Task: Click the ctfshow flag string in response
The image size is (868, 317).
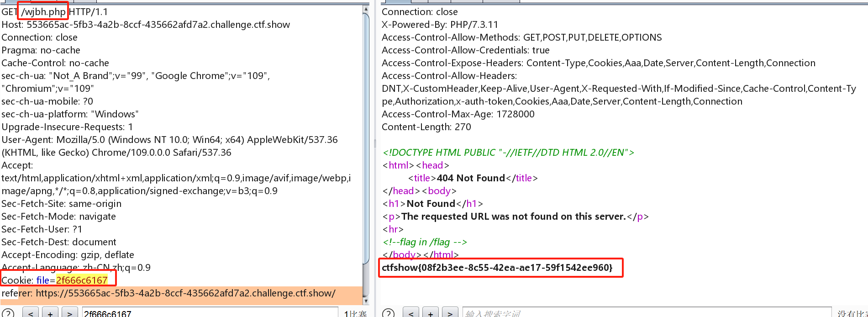Action: click(497, 268)
